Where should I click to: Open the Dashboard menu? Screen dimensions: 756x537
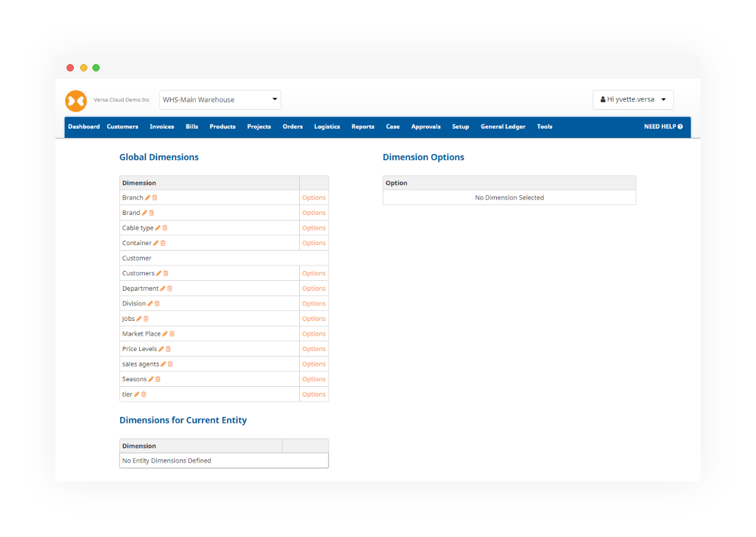[x=84, y=127]
